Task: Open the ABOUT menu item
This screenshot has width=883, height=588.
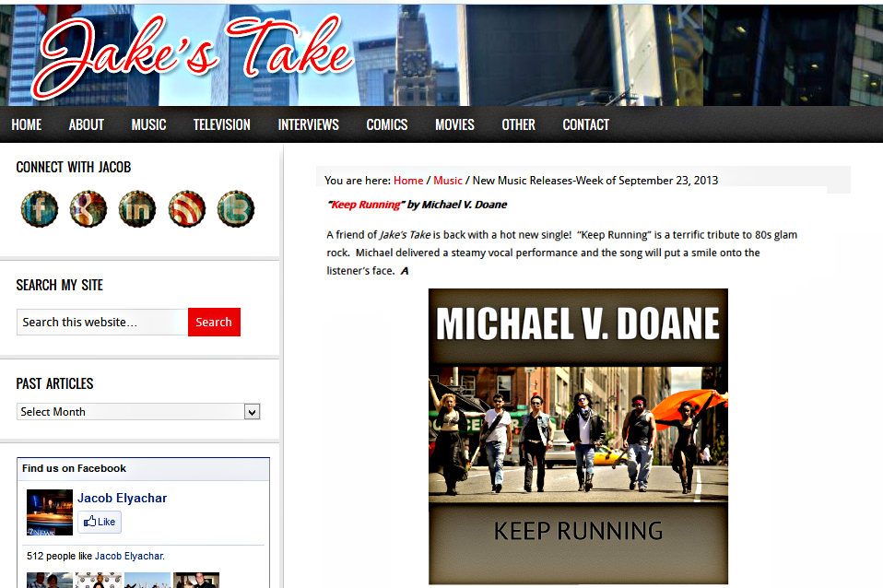Action: [x=86, y=124]
